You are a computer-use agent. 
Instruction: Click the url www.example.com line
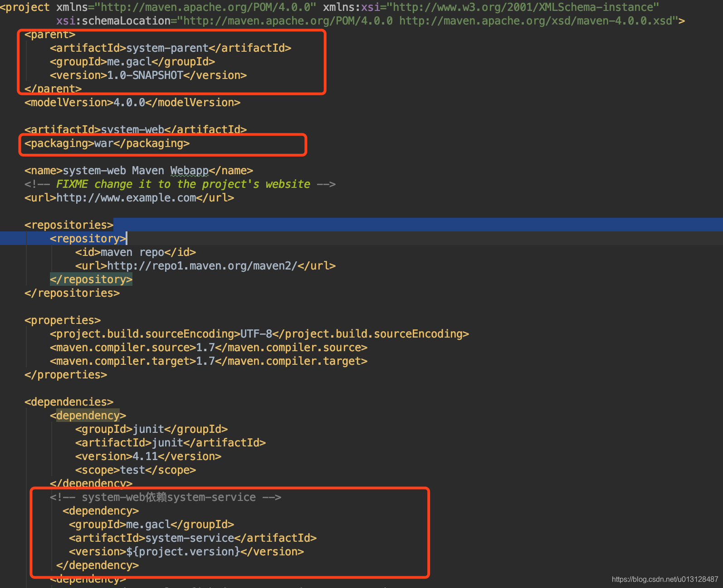[129, 198]
